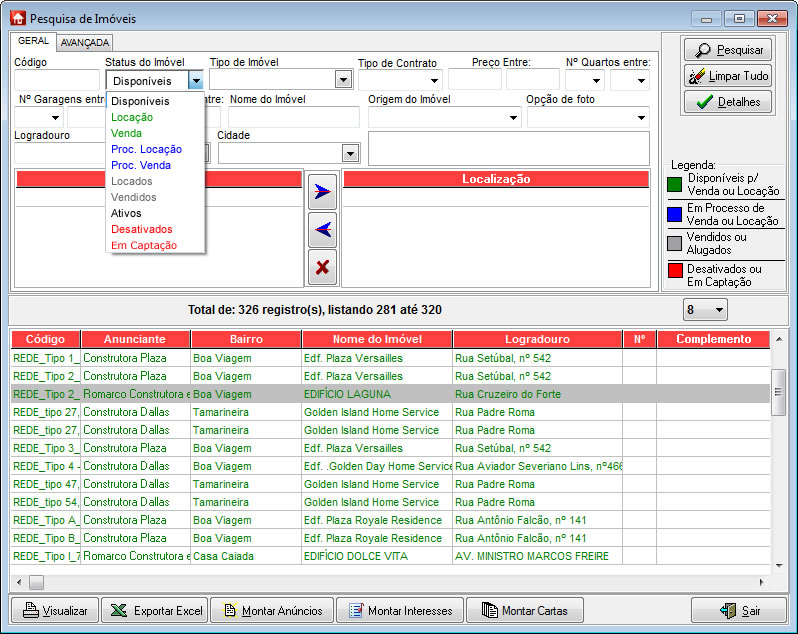This screenshot has width=798, height=634.
Task: Click the Sair exit button
Action: [738, 611]
